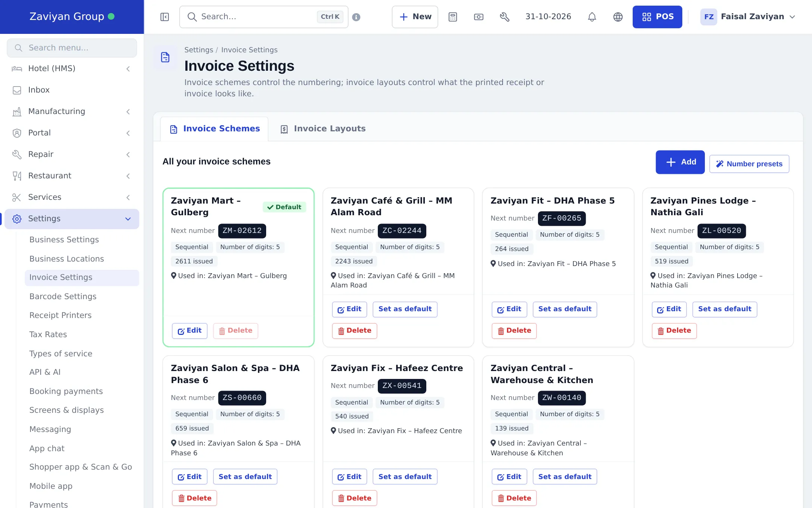Click the ZM-02612 next number badge
This screenshot has width=812, height=508.
coord(242,231)
